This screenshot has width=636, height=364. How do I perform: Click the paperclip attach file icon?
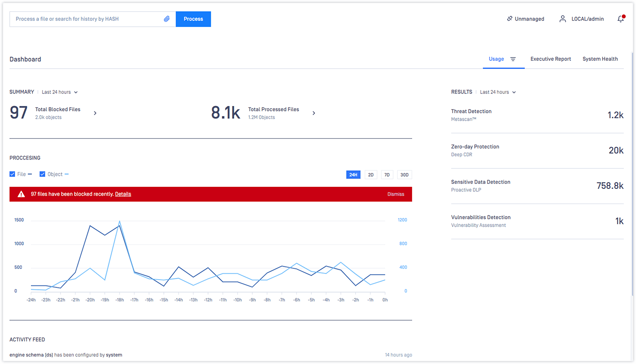click(x=167, y=19)
